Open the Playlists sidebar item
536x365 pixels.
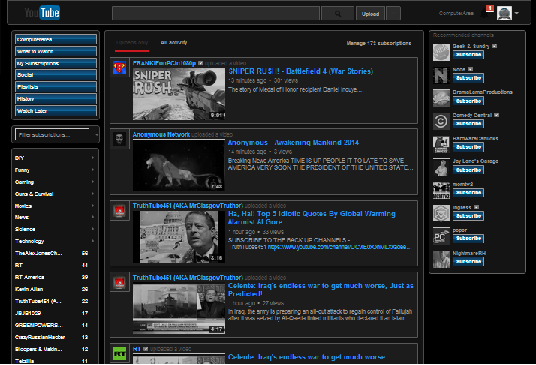(x=56, y=87)
